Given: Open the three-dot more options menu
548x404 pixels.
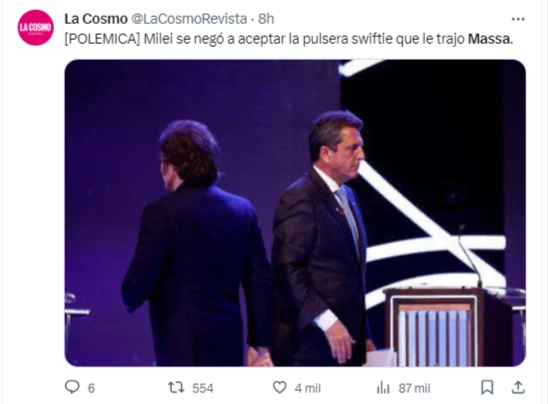Looking at the screenshot, I should (x=518, y=19).
